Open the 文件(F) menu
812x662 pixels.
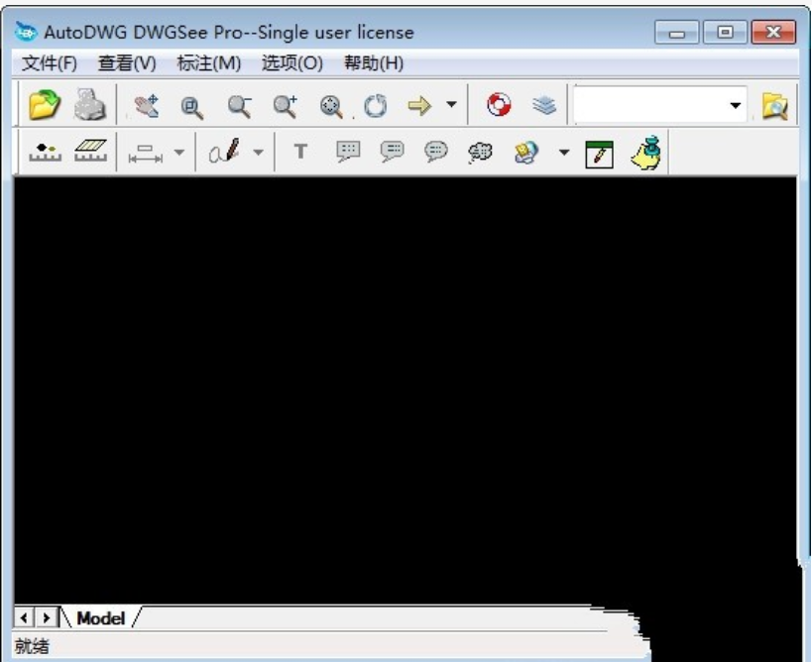pyautogui.click(x=50, y=63)
